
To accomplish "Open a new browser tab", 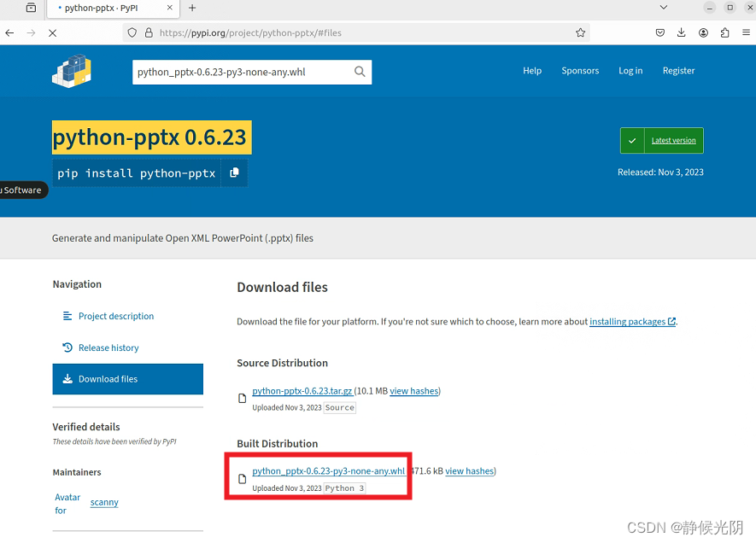I will click(x=192, y=8).
